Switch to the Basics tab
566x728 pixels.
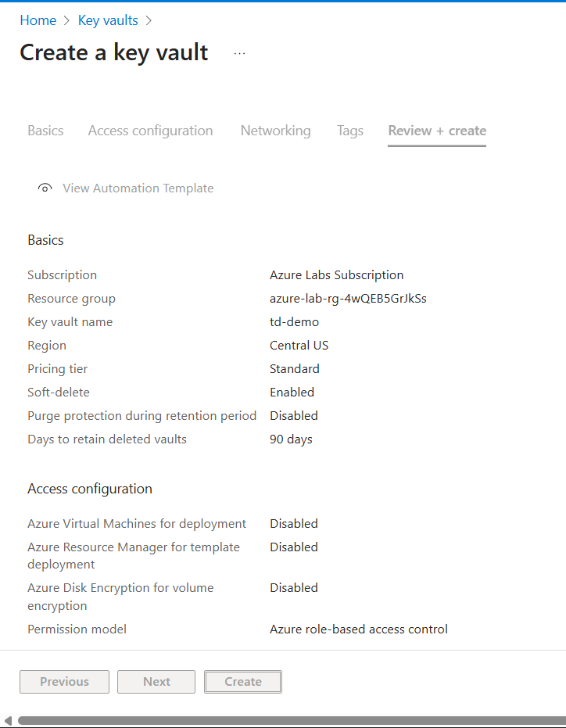pyautogui.click(x=45, y=131)
